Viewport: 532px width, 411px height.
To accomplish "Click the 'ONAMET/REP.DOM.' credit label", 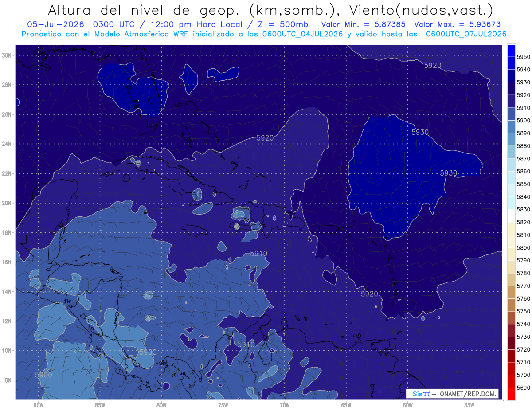I will pos(468,394).
